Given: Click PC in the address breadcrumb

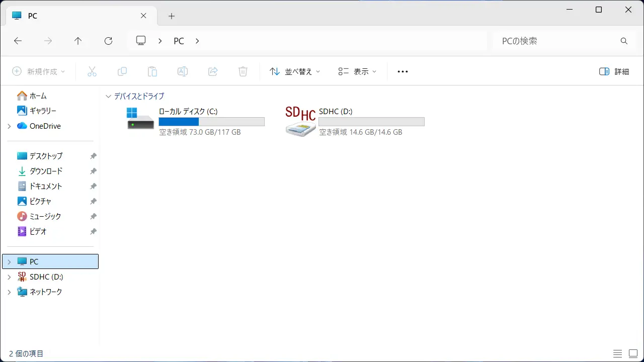Looking at the screenshot, I should pyautogui.click(x=179, y=41).
